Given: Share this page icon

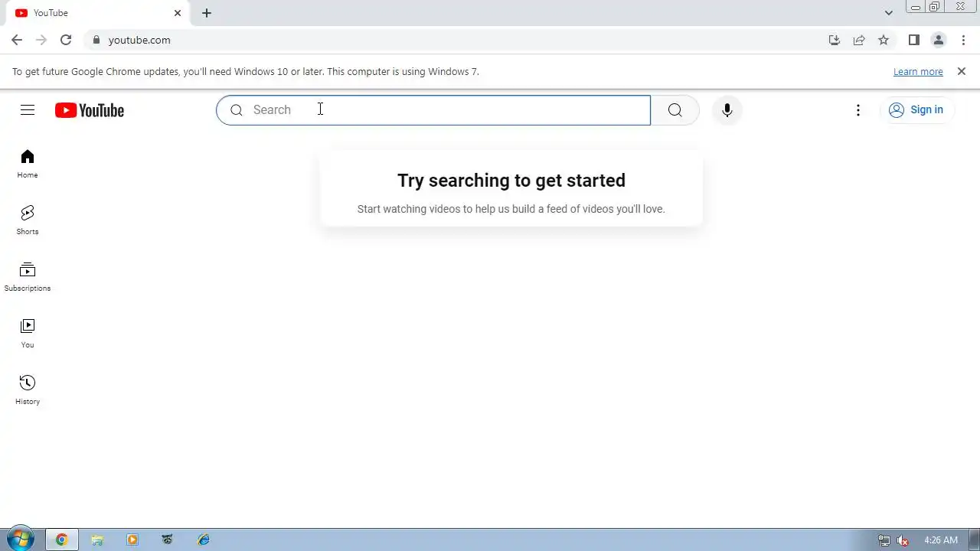Looking at the screenshot, I should point(859,40).
